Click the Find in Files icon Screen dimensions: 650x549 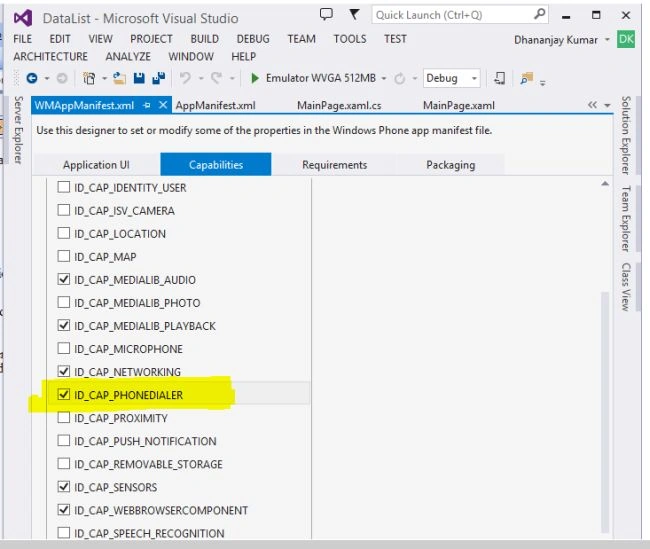point(526,78)
